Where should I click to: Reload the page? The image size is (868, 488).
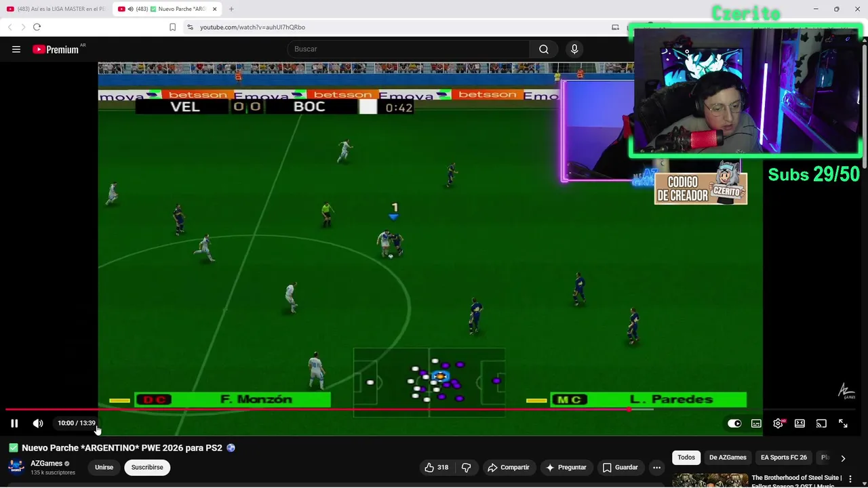(x=37, y=27)
